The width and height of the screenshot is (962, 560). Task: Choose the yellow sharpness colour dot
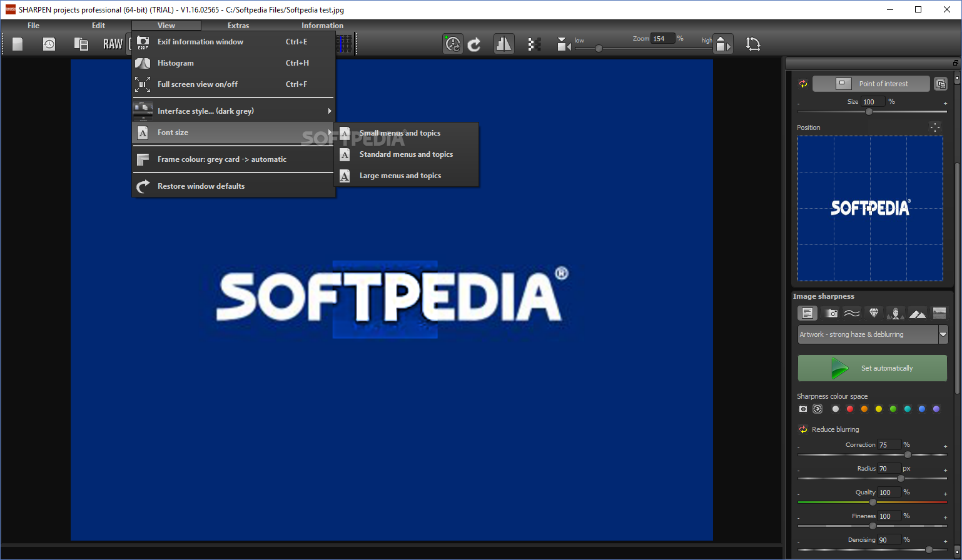coord(878,409)
